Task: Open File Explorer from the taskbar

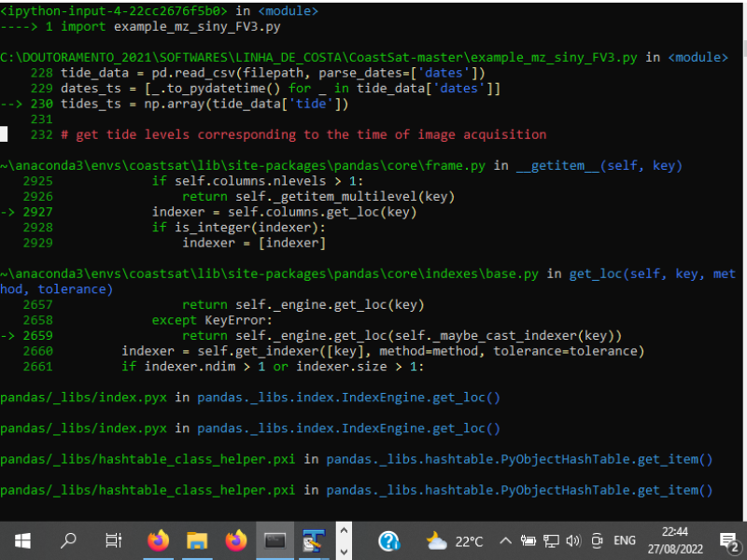Action: click(x=197, y=540)
